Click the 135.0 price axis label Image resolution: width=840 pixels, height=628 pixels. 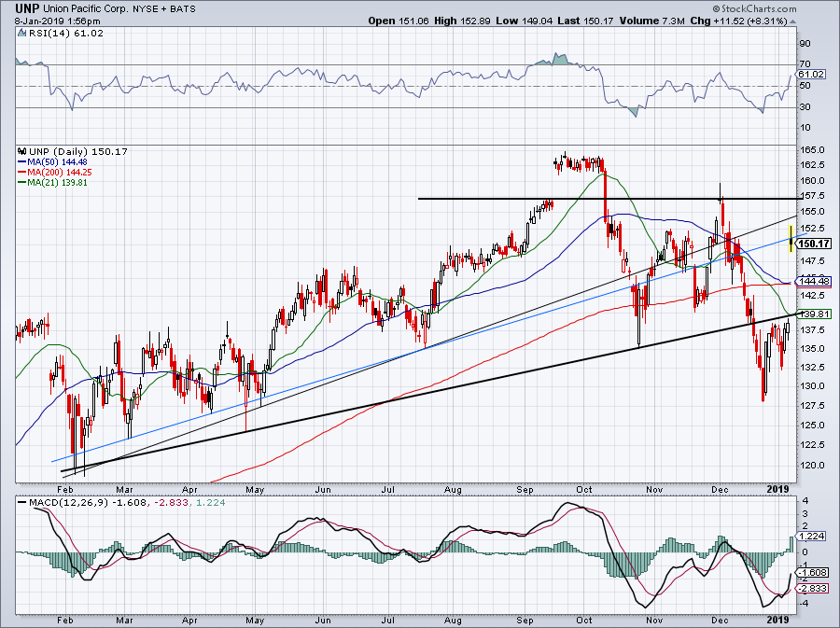(x=812, y=349)
